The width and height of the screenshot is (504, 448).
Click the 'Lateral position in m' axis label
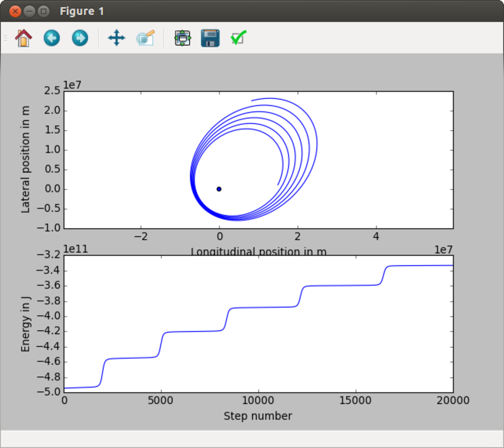(25, 159)
